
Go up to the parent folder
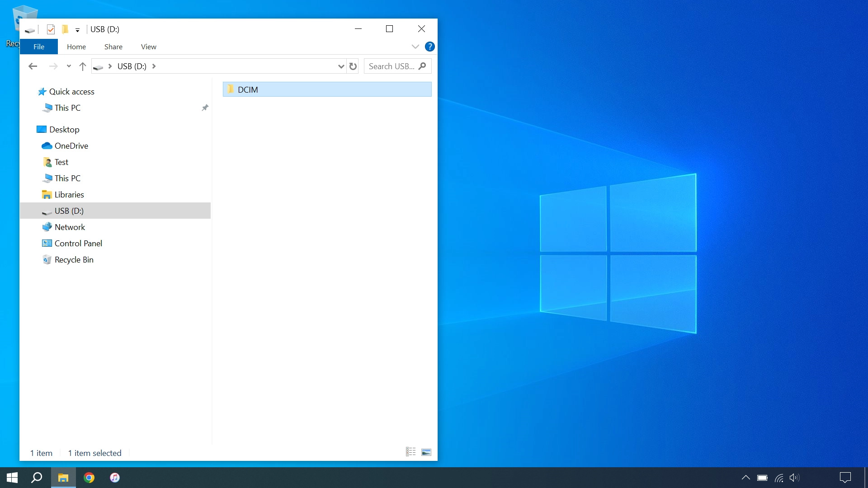pyautogui.click(x=83, y=66)
